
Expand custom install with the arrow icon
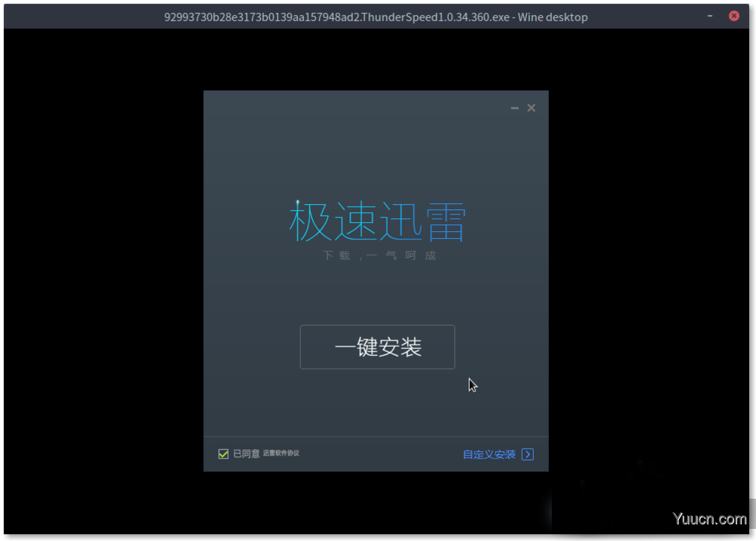pyautogui.click(x=528, y=454)
